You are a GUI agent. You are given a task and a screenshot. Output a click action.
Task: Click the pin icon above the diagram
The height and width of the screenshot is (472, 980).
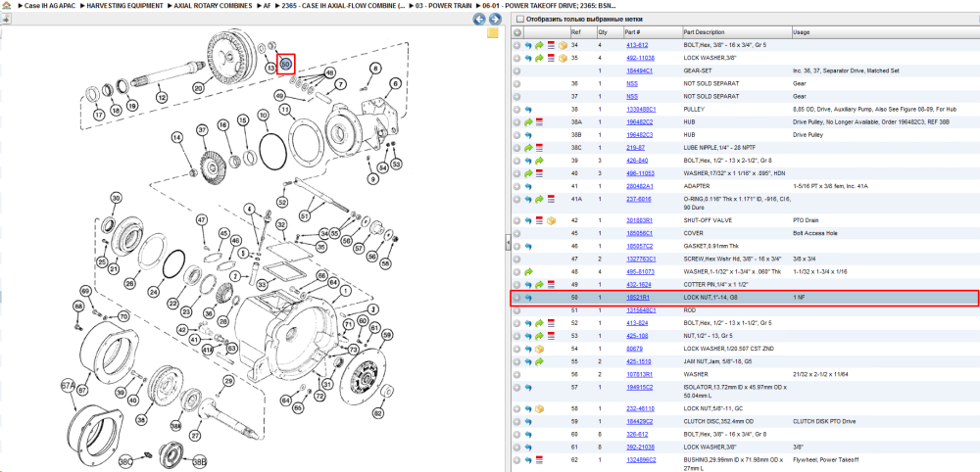point(6,20)
